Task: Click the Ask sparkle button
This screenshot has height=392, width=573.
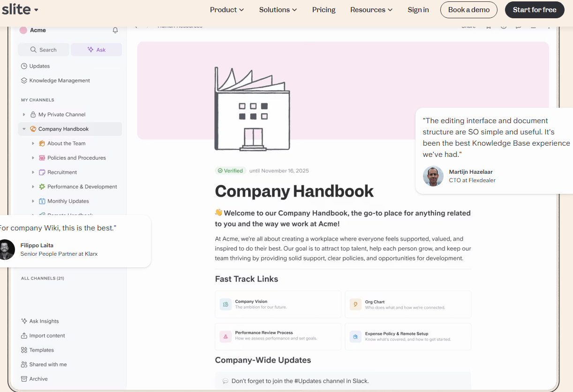Action: tap(96, 50)
